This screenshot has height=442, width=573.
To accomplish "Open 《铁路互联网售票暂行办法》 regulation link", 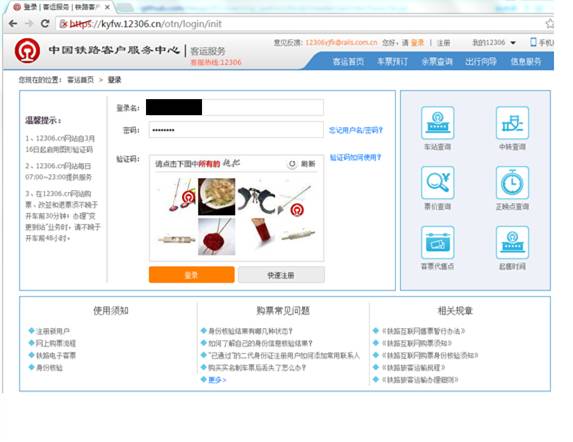I will coord(423,331).
